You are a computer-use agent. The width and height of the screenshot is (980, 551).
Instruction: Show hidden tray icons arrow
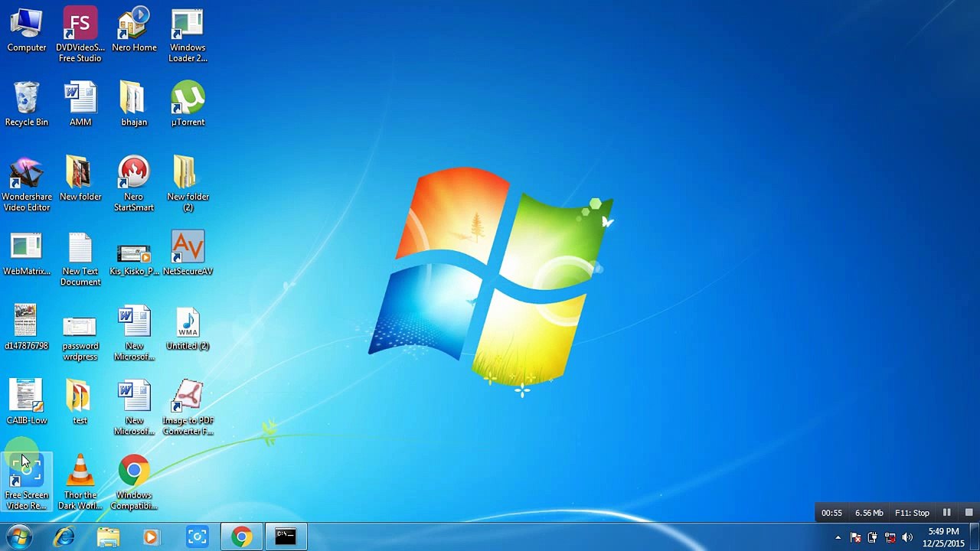838,537
